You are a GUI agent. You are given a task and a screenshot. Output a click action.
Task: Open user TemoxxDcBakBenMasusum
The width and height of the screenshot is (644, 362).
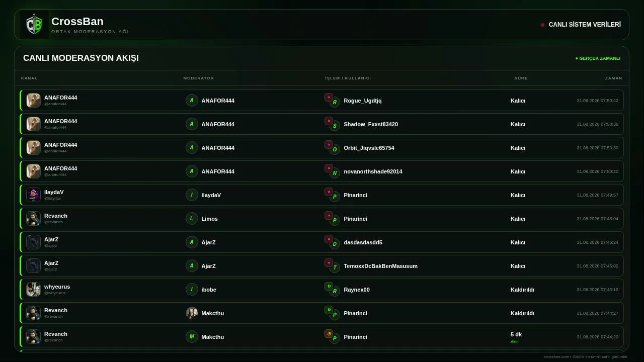[380, 266]
